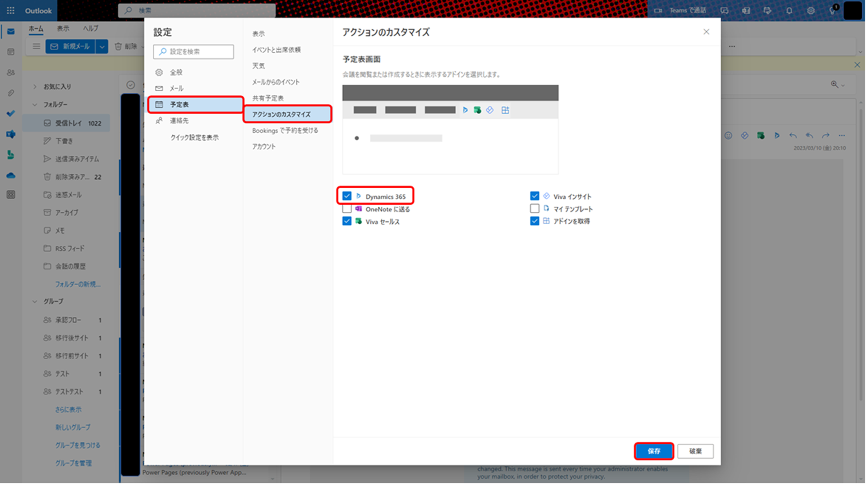The height and width of the screenshot is (486, 868).
Task: Click the 破棄 button
Action: [x=695, y=451]
